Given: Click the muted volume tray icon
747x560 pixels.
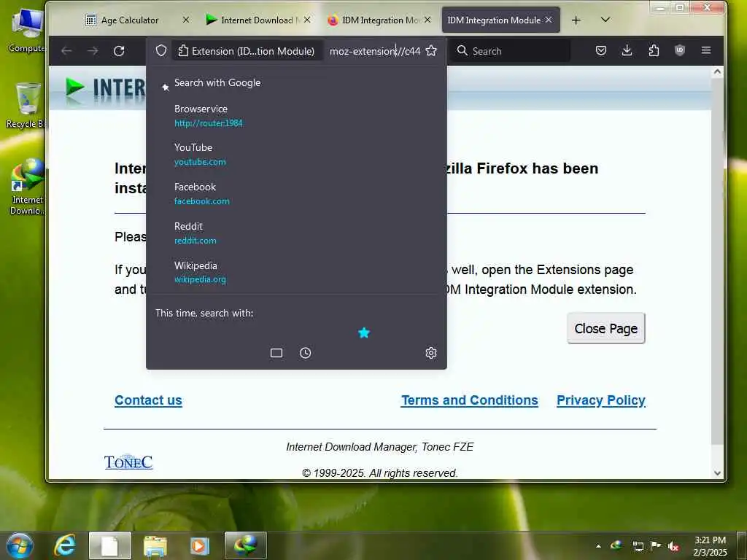Looking at the screenshot, I should click(673, 546).
